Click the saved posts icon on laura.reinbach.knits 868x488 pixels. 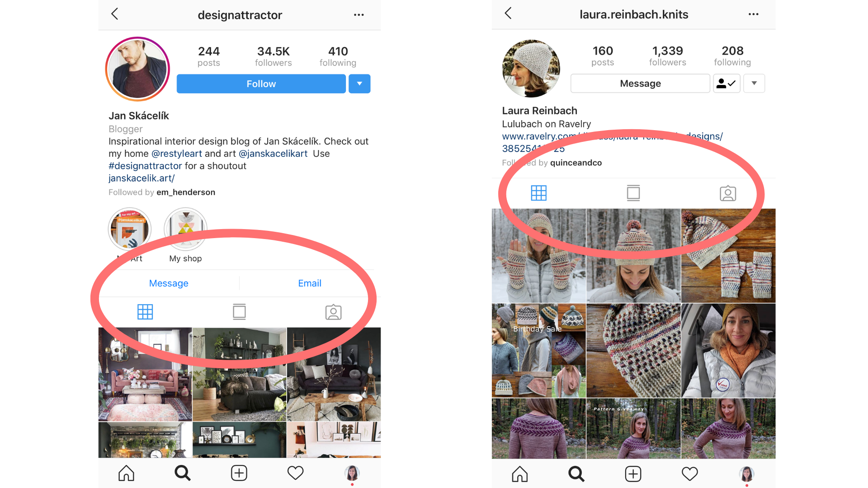(633, 192)
